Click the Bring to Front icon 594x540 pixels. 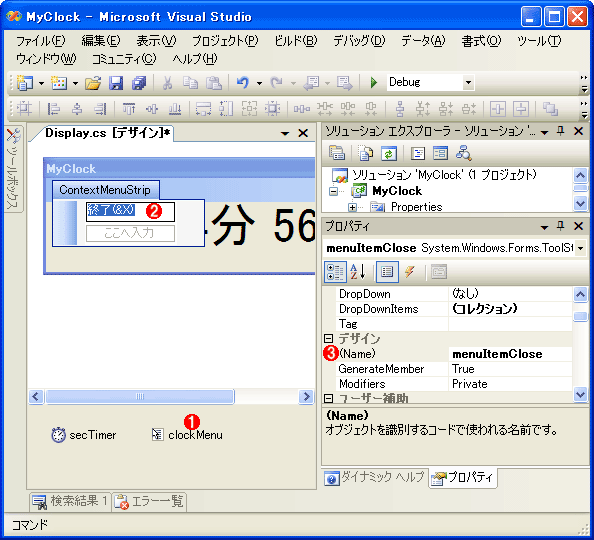(x=550, y=109)
